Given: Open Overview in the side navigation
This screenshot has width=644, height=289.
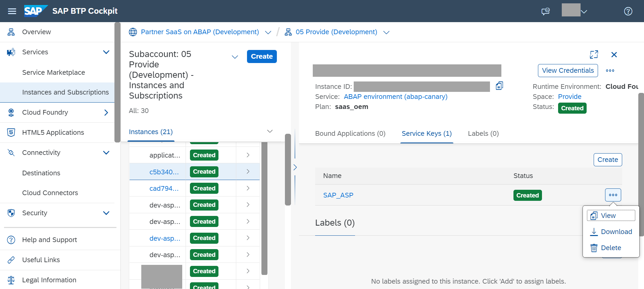Looking at the screenshot, I should 37,32.
